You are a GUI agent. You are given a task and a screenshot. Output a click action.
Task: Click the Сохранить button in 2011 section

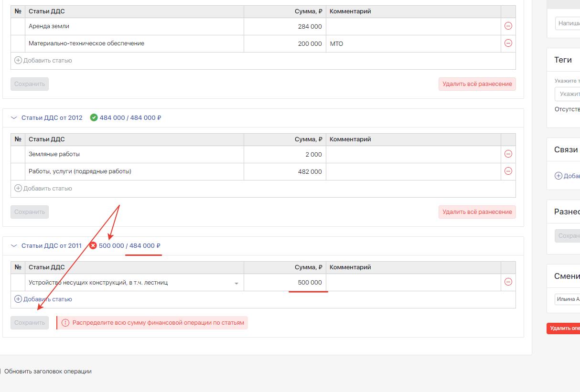30,323
